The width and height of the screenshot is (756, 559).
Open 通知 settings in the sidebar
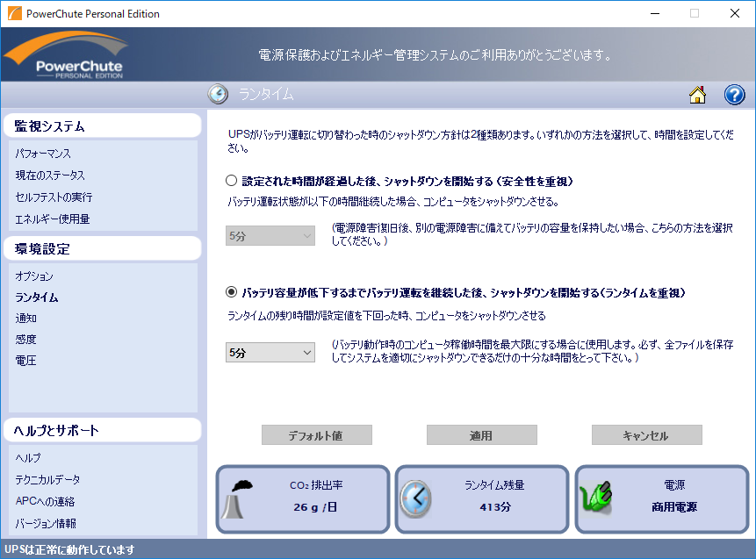[x=26, y=318]
